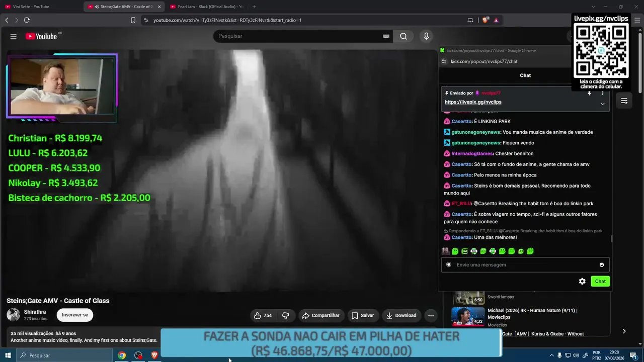Open Brave browser from the taskbar

154,355
